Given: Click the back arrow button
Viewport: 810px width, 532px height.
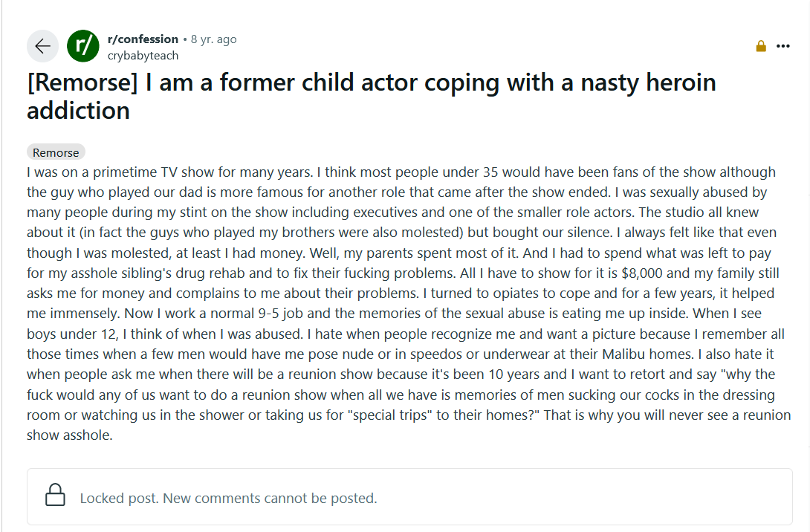Looking at the screenshot, I should (43, 46).
